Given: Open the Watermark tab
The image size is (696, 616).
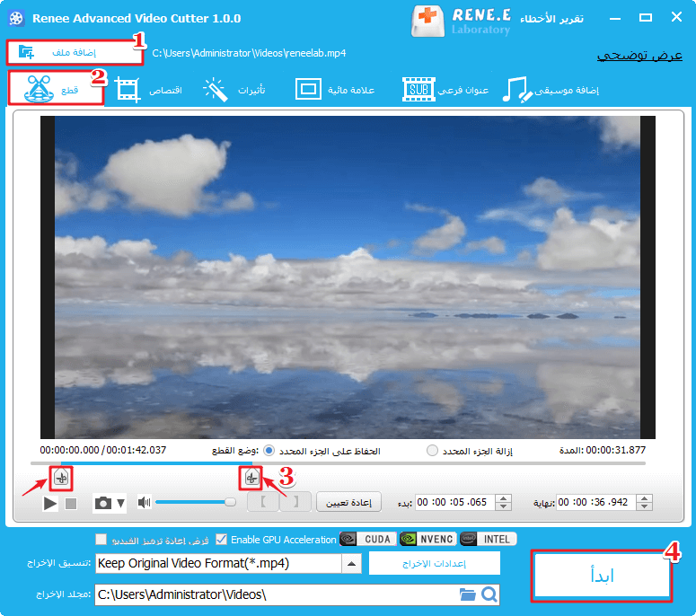Looking at the screenshot, I should pyautogui.click(x=335, y=90).
